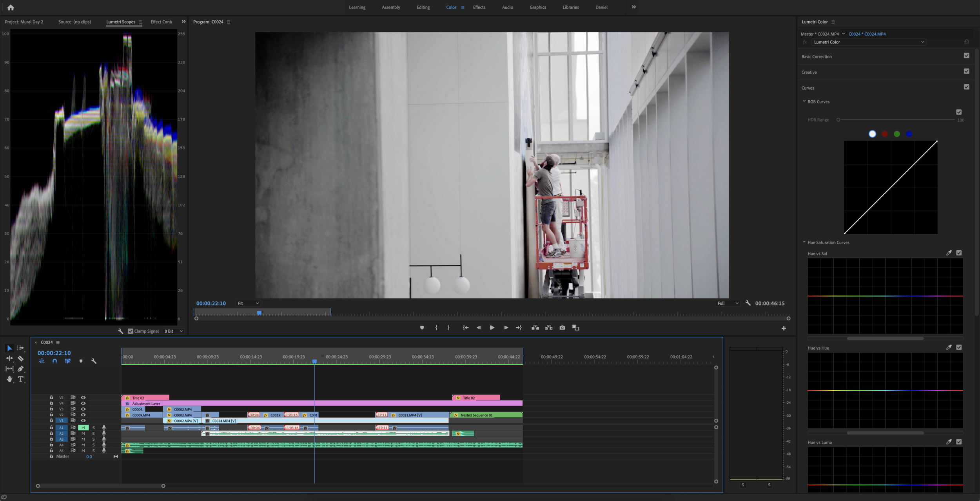Select the red channel curve swatch

(884, 134)
